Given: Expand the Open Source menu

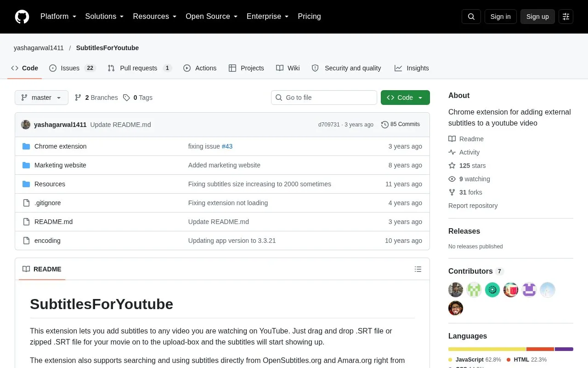Looking at the screenshot, I should coord(212,17).
